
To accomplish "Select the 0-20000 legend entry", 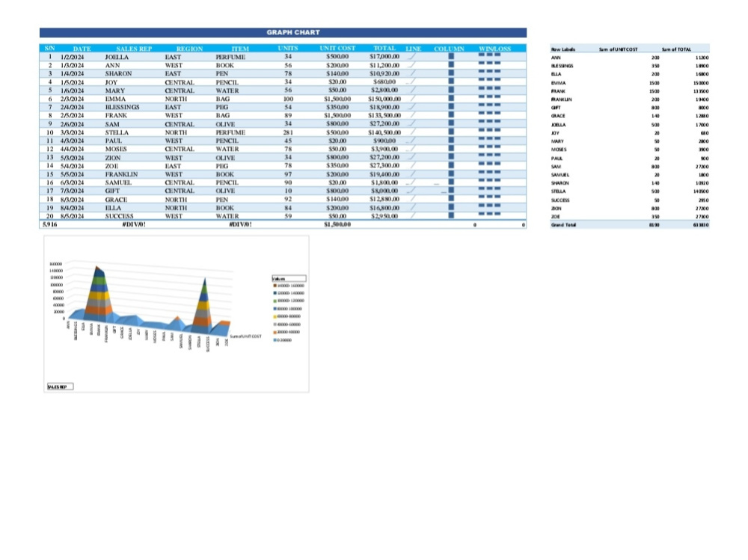I will (283, 340).
